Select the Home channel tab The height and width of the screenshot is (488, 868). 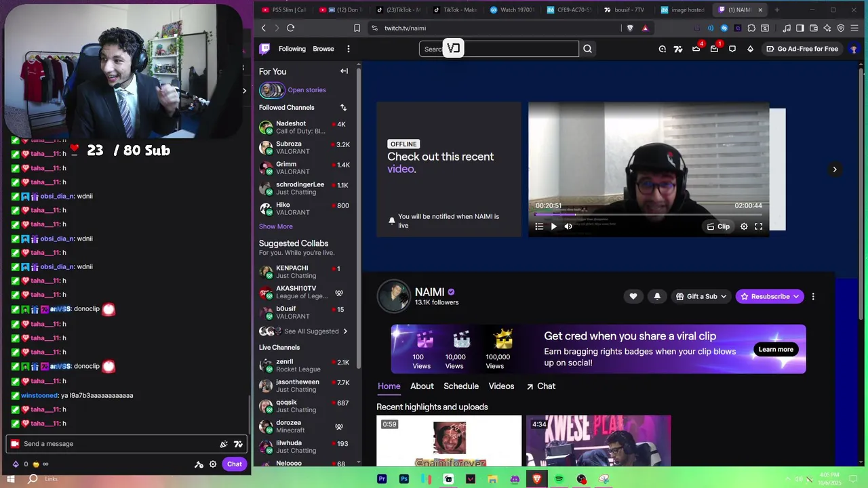(389, 386)
